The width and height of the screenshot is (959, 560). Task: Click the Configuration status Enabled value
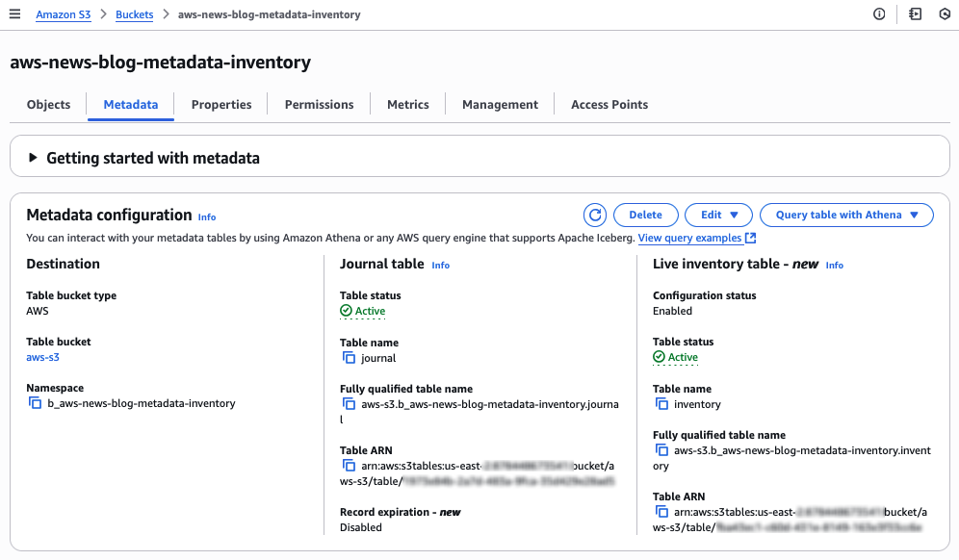point(672,311)
